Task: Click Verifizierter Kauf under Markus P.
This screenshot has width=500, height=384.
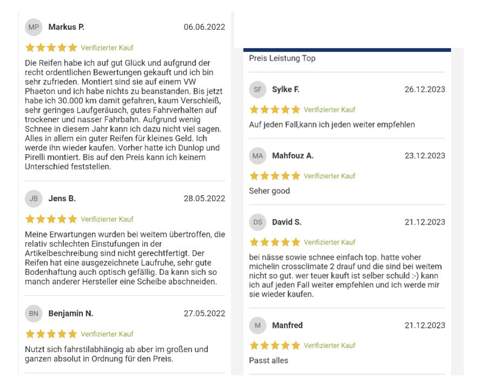Action: click(107, 48)
